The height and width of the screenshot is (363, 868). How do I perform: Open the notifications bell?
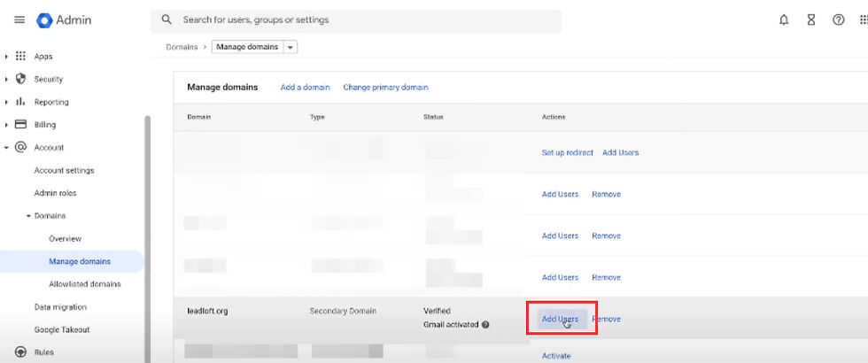[x=784, y=20]
